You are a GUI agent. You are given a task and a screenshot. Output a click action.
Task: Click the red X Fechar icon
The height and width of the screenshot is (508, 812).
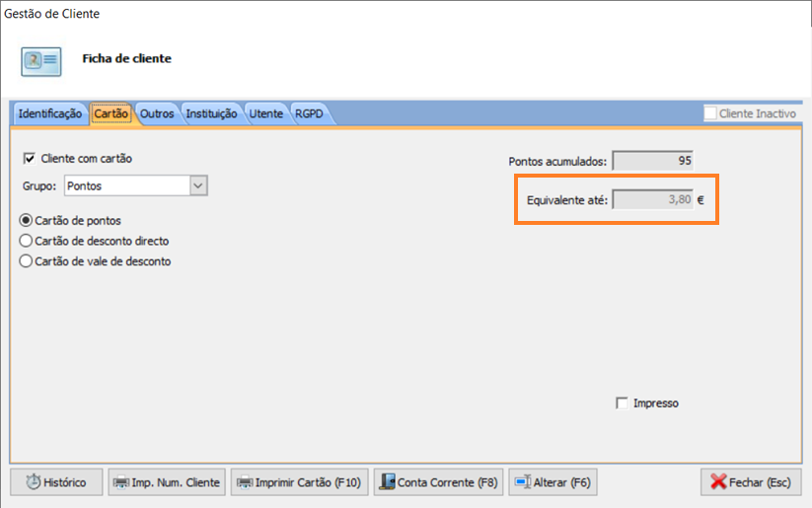coord(715,482)
